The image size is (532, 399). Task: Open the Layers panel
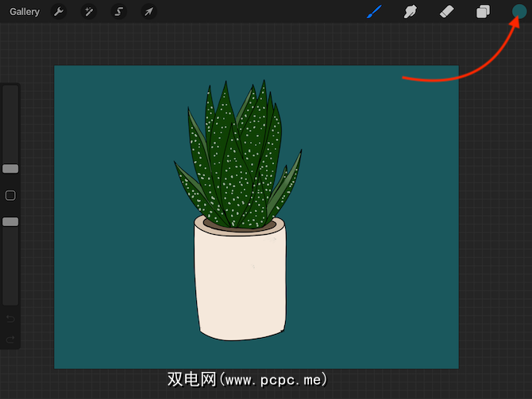(x=483, y=12)
